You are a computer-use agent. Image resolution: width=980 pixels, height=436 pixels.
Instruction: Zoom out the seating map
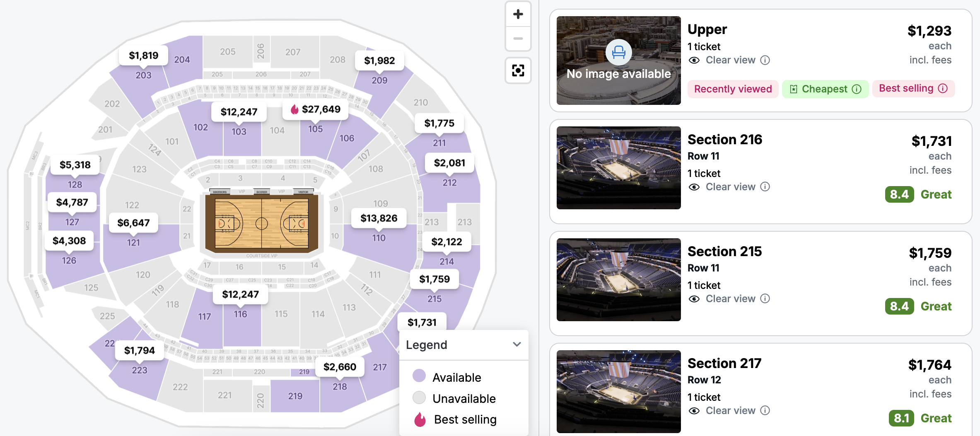point(518,39)
